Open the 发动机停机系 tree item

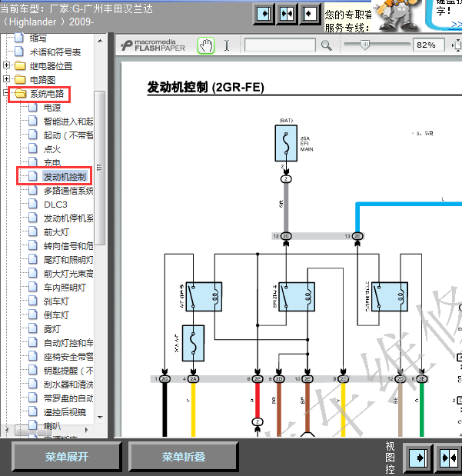[x=68, y=218]
